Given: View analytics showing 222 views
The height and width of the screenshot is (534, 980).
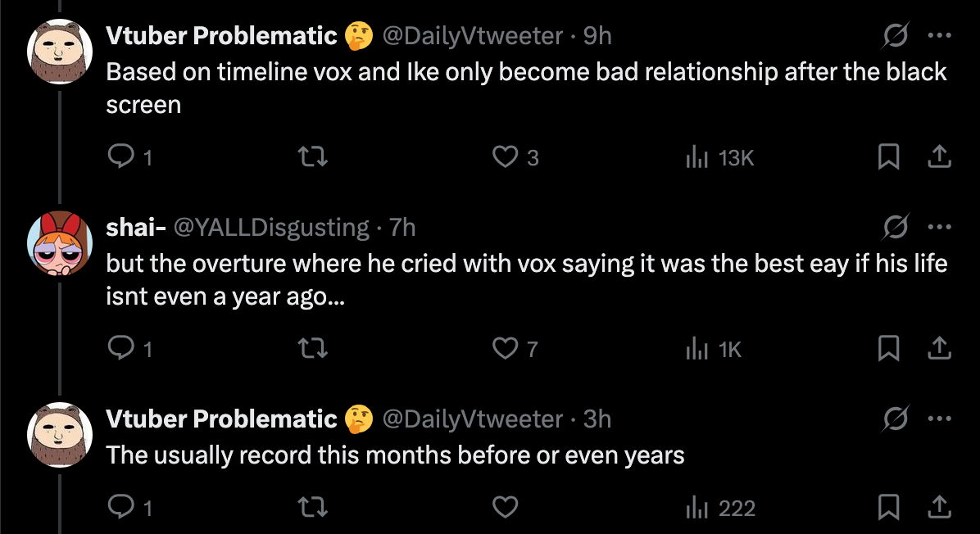Looking at the screenshot, I should click(x=720, y=508).
